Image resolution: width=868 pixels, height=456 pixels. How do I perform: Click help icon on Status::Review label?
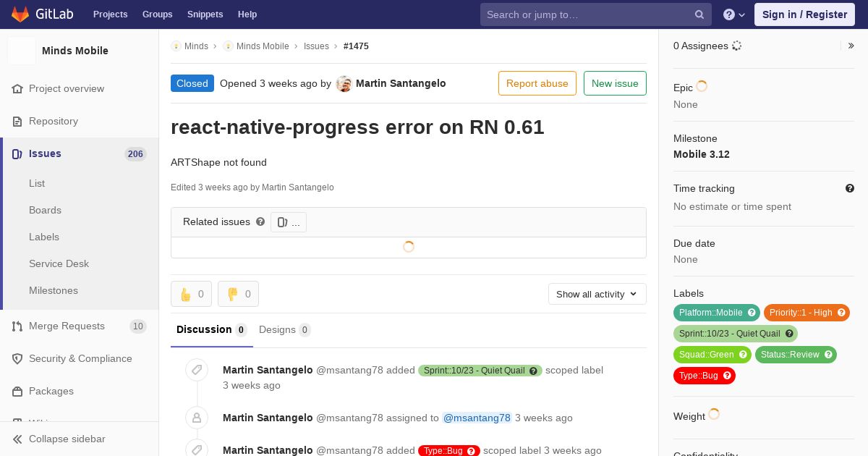click(x=828, y=355)
